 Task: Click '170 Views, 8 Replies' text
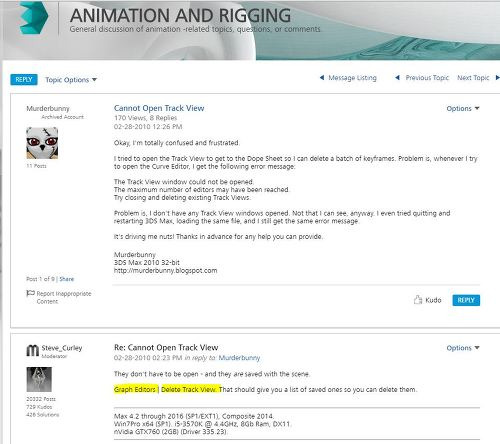[145, 118]
